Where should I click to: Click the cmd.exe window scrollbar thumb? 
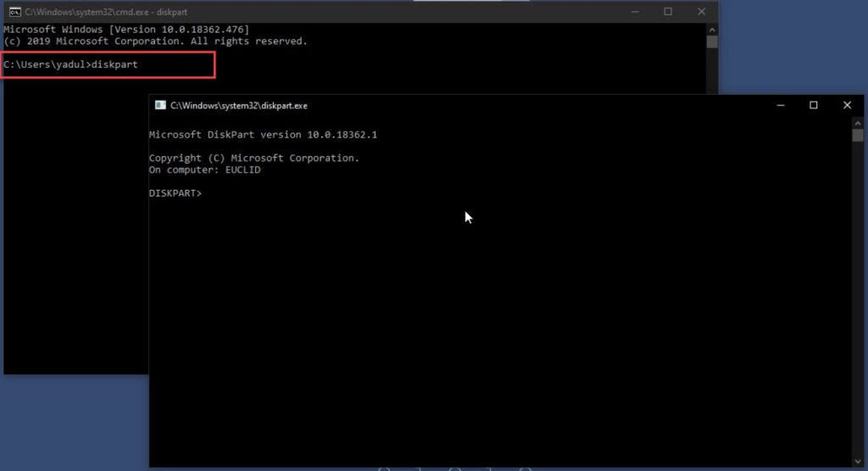(x=712, y=42)
